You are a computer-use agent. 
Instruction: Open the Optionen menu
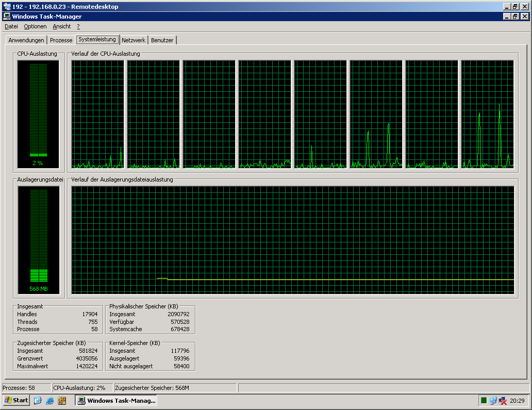(x=35, y=26)
